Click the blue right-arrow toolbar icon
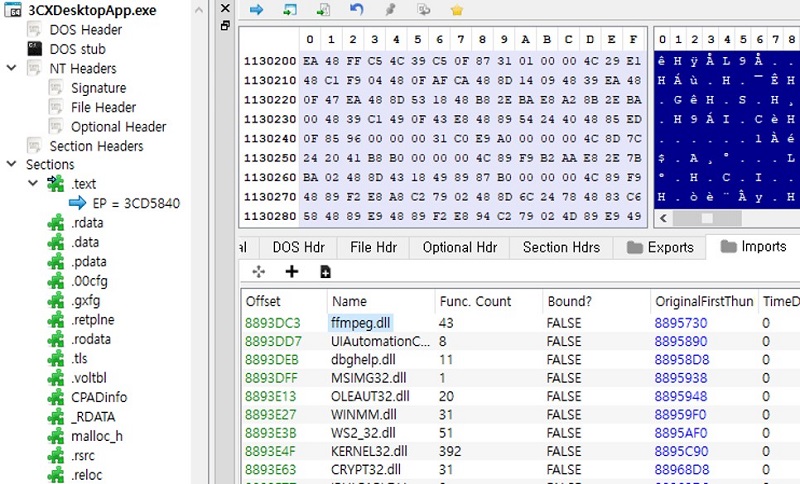The height and width of the screenshot is (484, 800). point(256,9)
